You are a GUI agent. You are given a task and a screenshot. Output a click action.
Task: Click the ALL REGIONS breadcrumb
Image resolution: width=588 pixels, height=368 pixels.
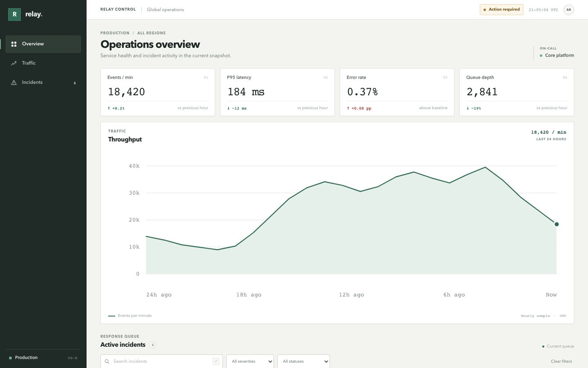tap(151, 33)
